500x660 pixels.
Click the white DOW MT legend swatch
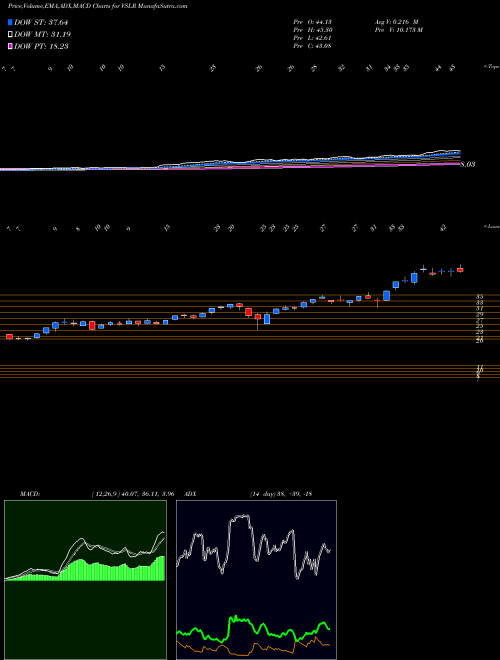click(x=10, y=34)
